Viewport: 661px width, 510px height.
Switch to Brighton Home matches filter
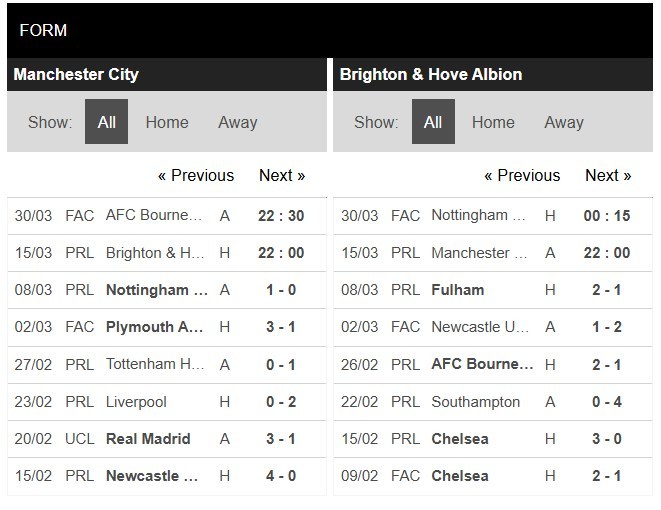point(493,122)
